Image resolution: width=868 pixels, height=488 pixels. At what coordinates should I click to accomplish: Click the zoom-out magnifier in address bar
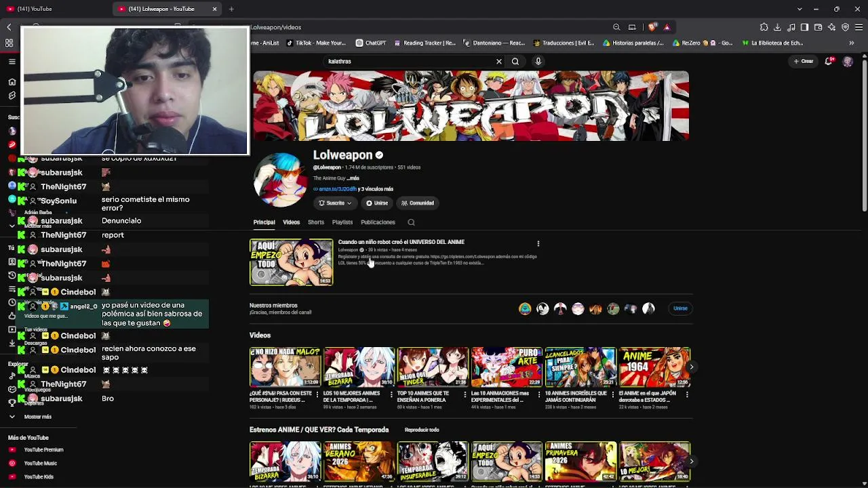click(x=616, y=27)
